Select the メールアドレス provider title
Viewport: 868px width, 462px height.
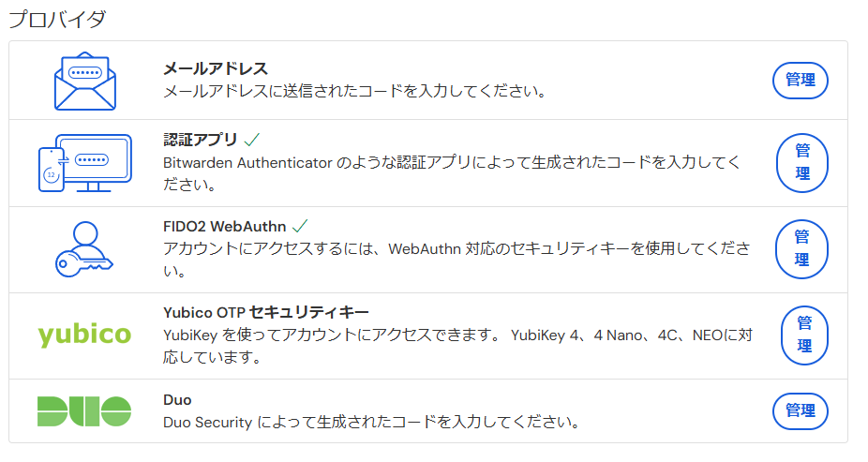(216, 68)
